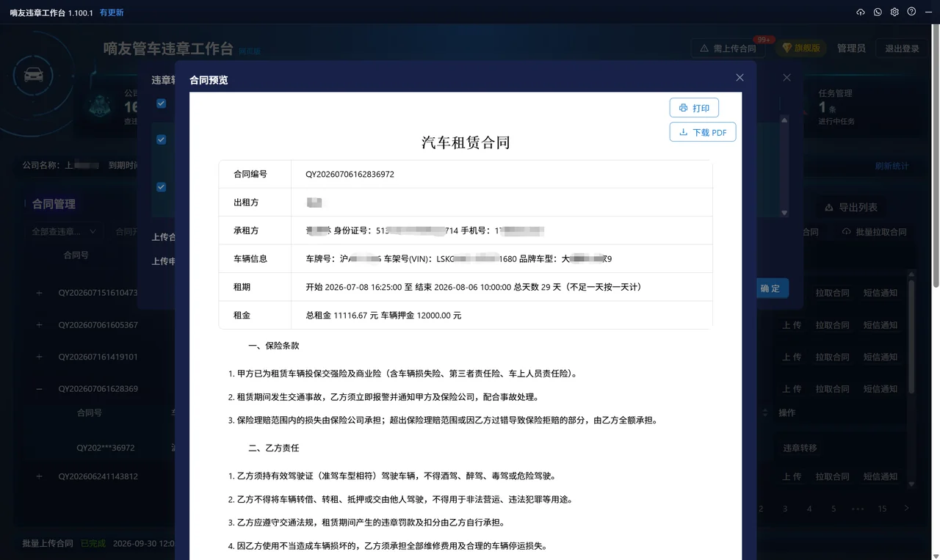This screenshot has width=940, height=560.
Task: Click 短信通知 for the QY202606241143812 row
Action: [x=881, y=476]
